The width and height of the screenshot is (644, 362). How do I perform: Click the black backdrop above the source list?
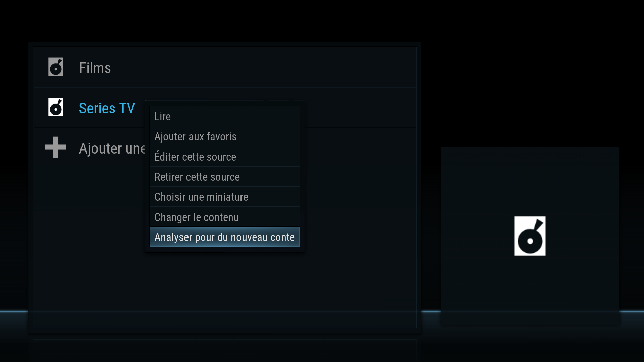click(x=225, y=20)
